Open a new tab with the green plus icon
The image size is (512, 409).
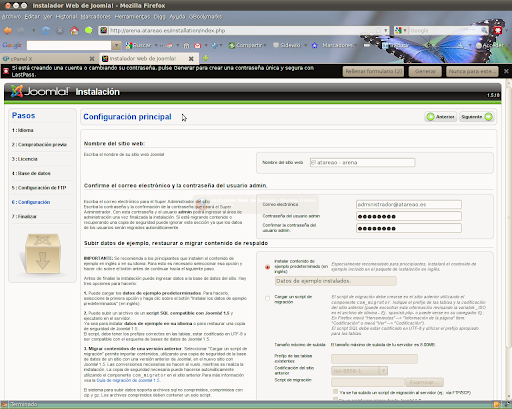click(206, 58)
